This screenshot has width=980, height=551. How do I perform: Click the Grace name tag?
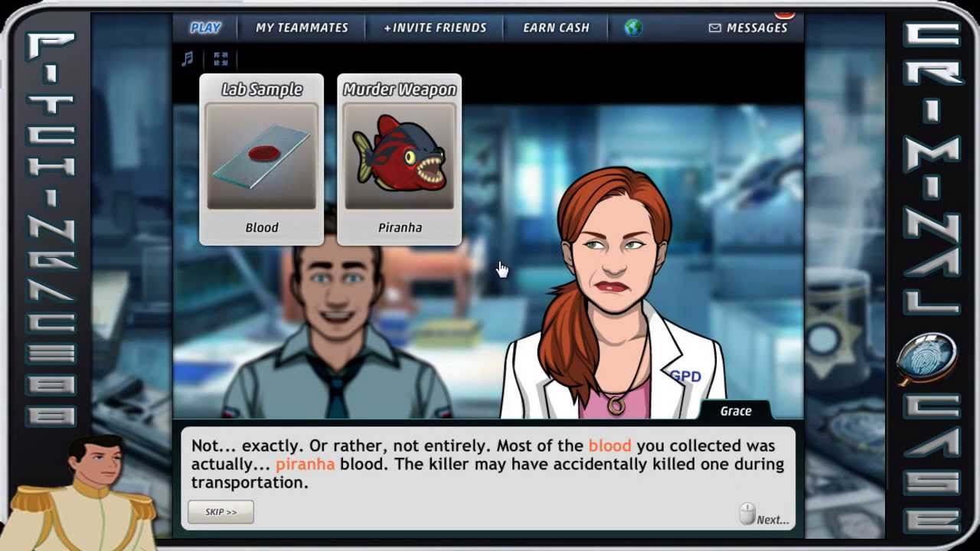tap(736, 411)
